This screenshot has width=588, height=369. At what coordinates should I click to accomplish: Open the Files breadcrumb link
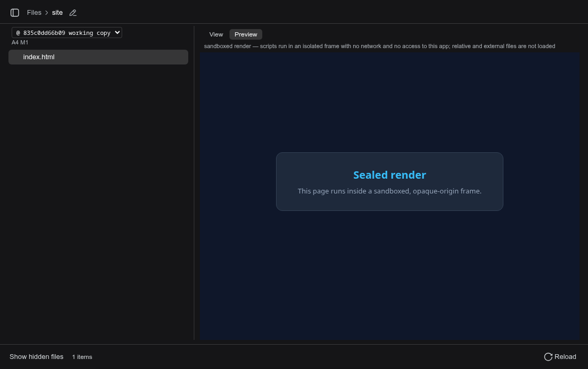pos(34,13)
